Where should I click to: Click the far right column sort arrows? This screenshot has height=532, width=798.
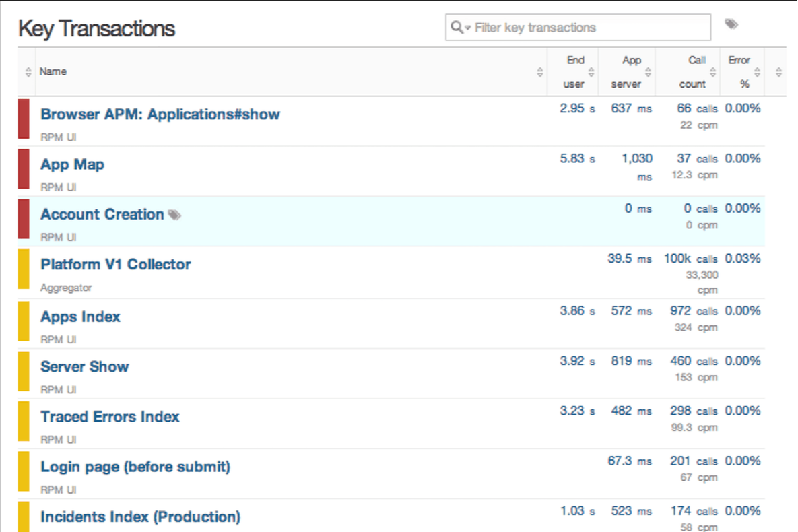(778, 72)
